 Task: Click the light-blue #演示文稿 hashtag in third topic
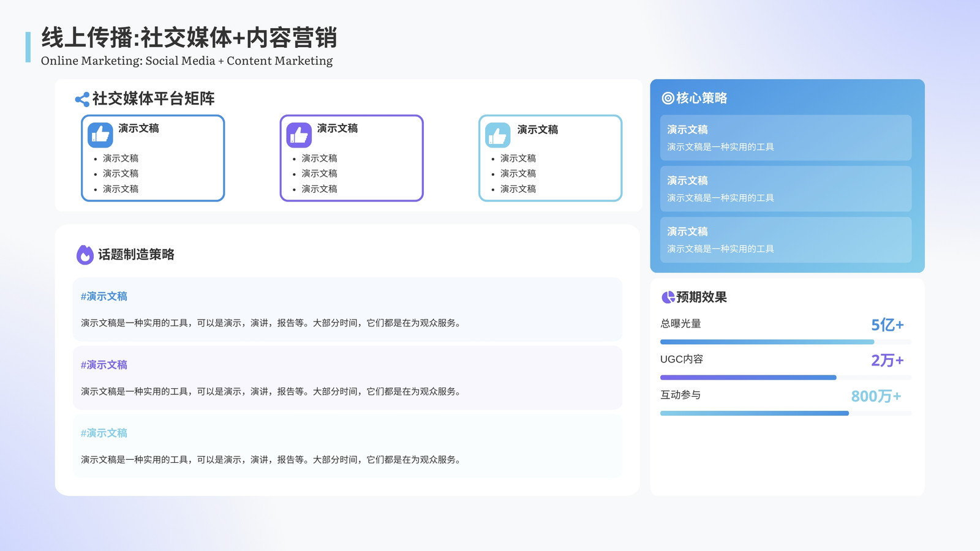pyautogui.click(x=104, y=433)
